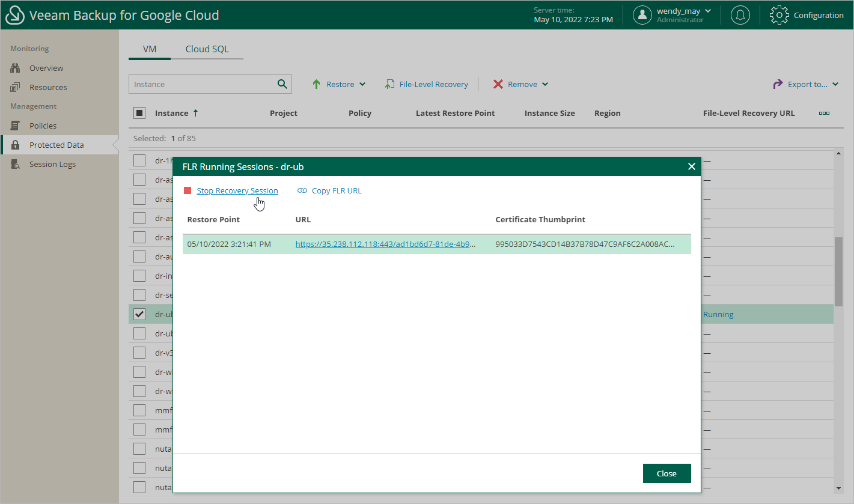854x504 pixels.
Task: Check the last nuta row checkbox
Action: click(139, 487)
